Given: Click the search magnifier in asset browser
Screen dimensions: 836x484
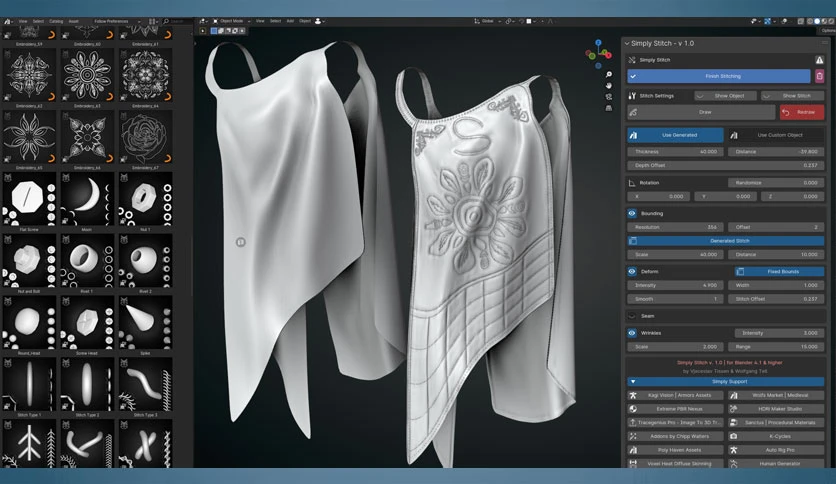Looking at the screenshot, I should 166,21.
